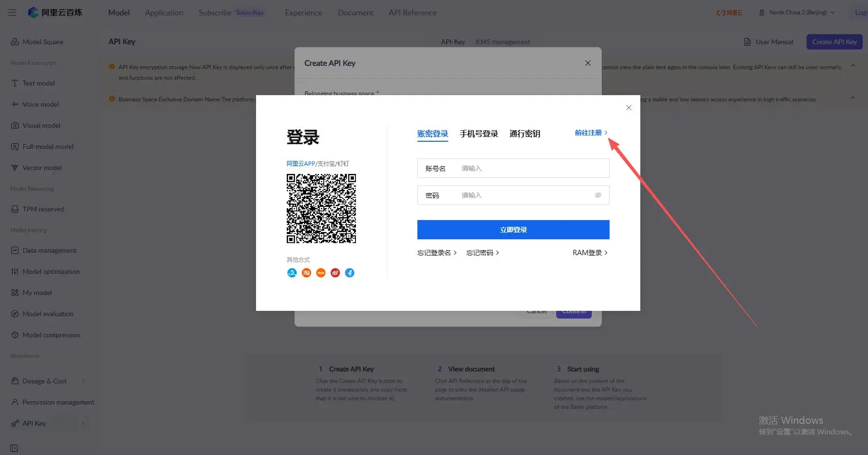Select the KMS management tab
868x455 pixels.
[x=503, y=42]
